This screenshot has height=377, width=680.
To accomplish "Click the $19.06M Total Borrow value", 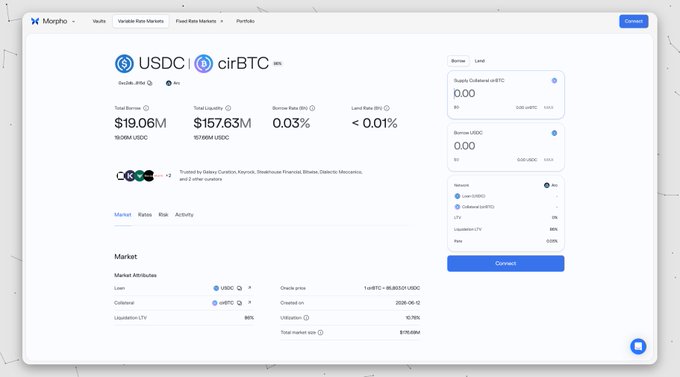I will pyautogui.click(x=140, y=123).
